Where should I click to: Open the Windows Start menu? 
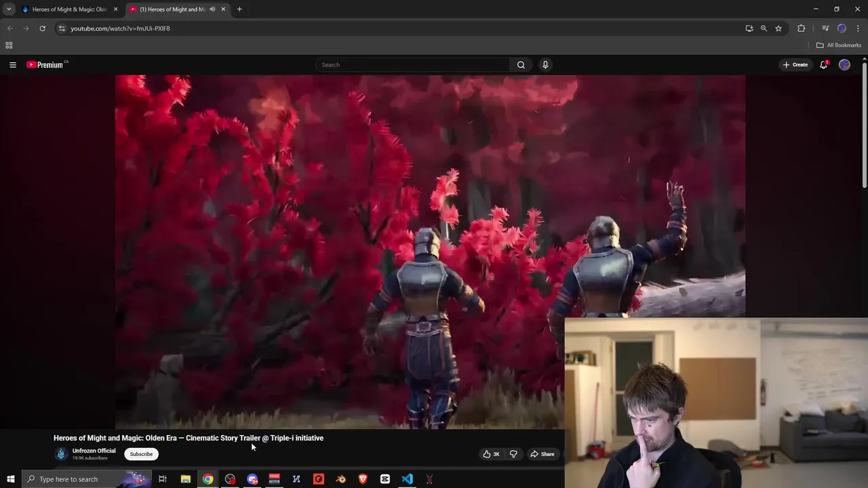[x=10, y=479]
